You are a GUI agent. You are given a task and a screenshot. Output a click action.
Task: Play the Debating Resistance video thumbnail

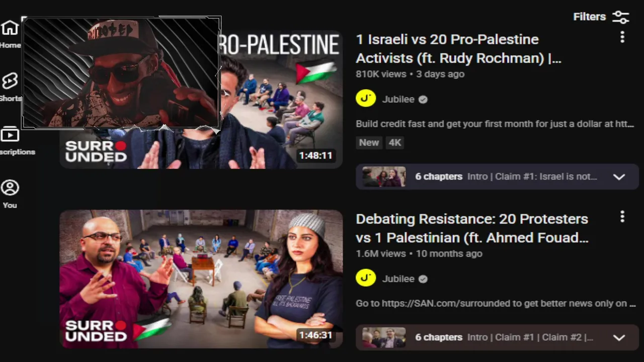point(201,279)
